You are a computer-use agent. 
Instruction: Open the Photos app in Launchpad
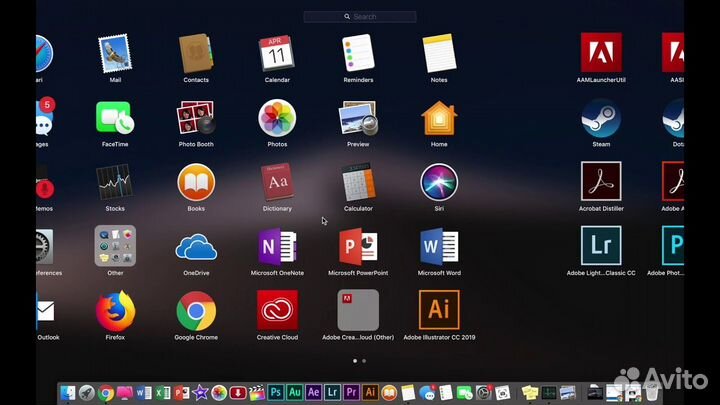pyautogui.click(x=277, y=118)
